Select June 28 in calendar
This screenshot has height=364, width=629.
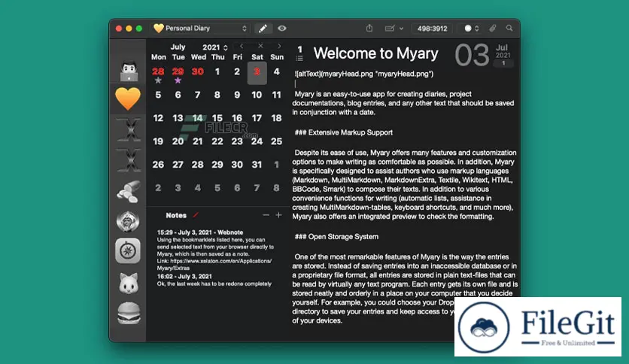[x=158, y=71]
